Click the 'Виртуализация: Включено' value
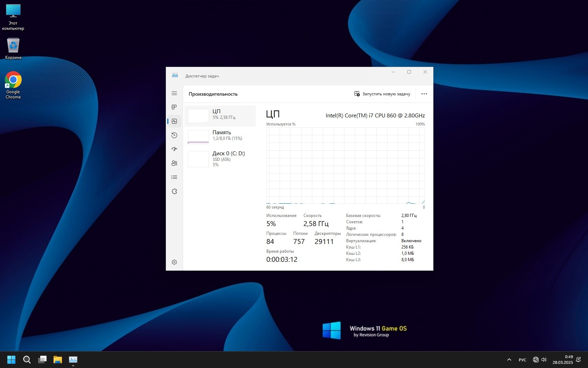Screen dimensions: 588x368 (411, 241)
